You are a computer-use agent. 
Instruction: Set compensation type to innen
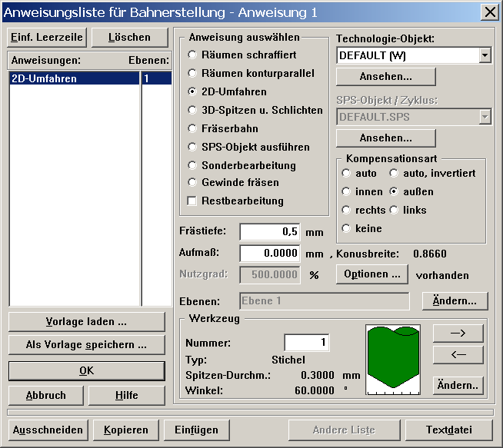(346, 191)
